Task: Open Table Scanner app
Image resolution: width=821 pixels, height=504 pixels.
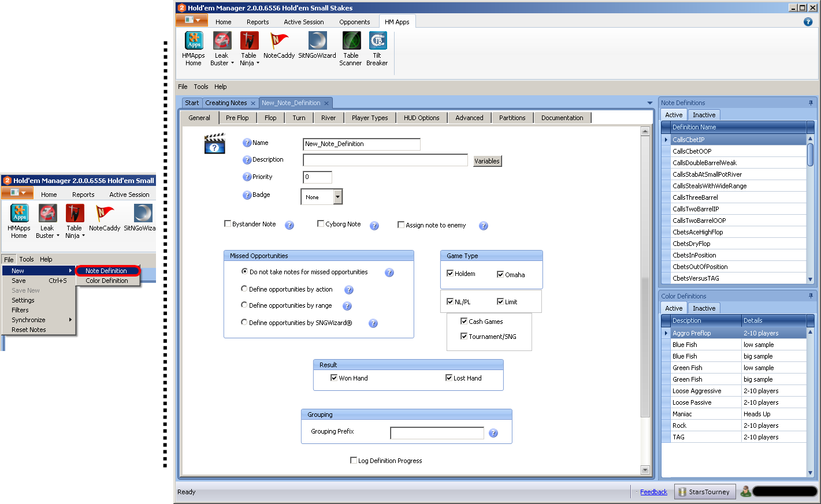Action: [351, 49]
